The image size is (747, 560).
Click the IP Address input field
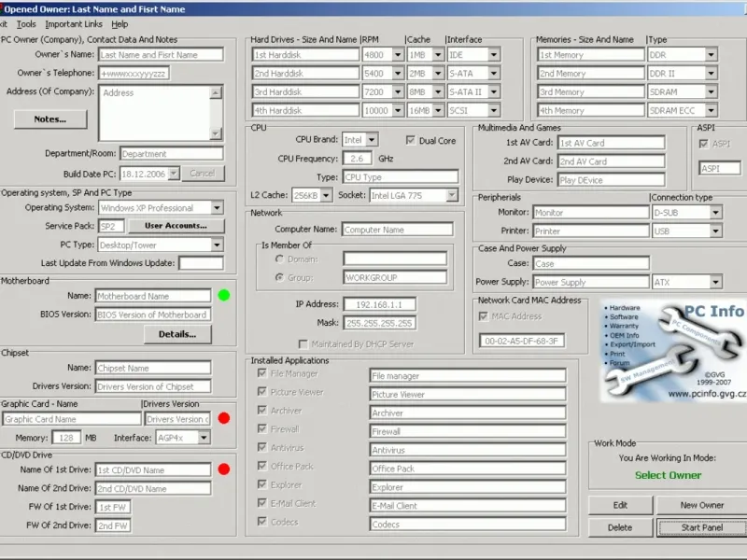[x=380, y=304]
